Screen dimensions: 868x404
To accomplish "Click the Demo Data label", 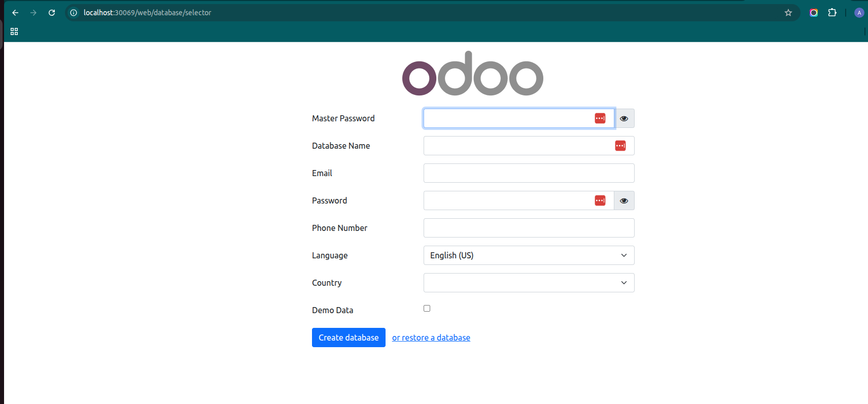I will pos(333,310).
